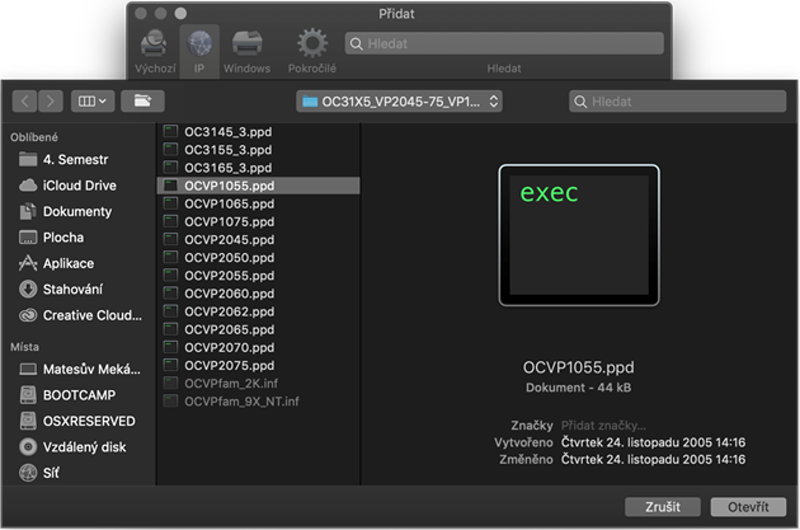Select file OCVP1065.ppd
The image size is (800, 530).
pyautogui.click(x=258, y=204)
